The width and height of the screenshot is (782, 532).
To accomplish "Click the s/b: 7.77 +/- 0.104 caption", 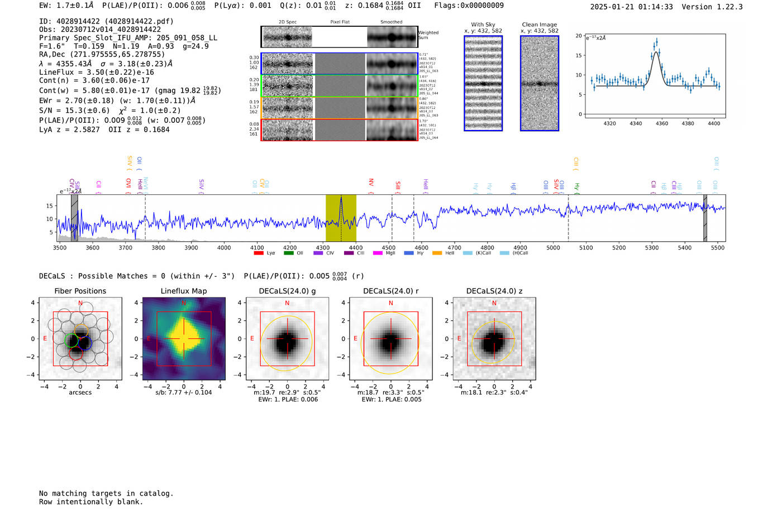I will click(x=184, y=392).
